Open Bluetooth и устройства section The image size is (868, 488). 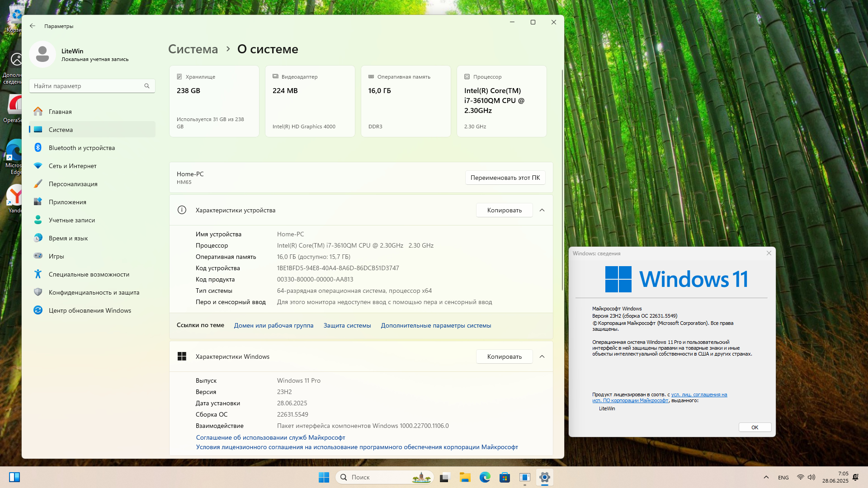coord(81,148)
